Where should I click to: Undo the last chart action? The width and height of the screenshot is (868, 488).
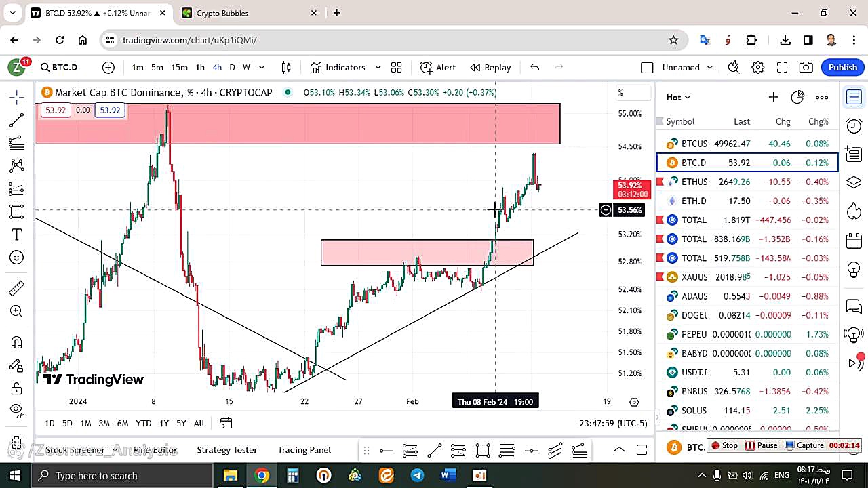coord(534,67)
